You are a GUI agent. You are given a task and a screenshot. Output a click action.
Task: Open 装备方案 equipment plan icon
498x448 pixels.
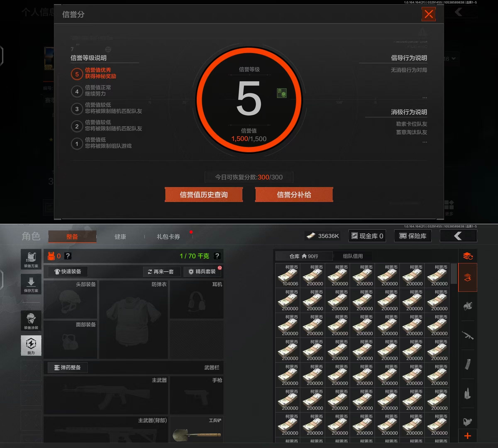point(31,260)
